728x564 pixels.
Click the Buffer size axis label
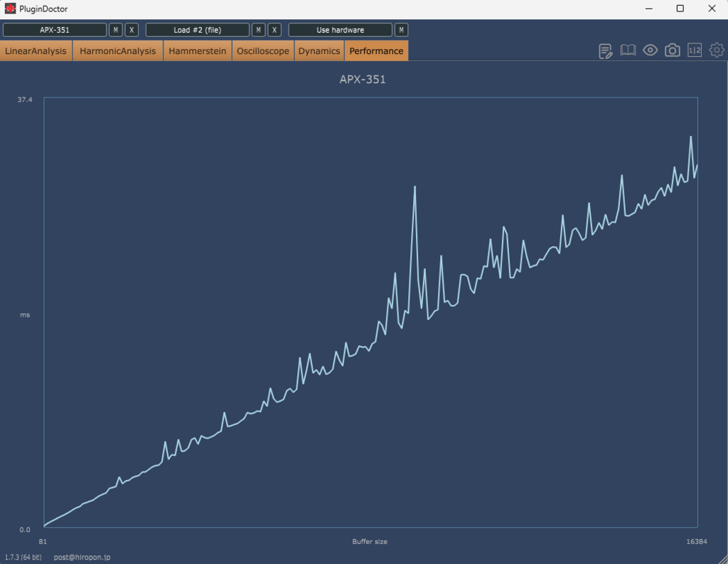pyautogui.click(x=370, y=541)
